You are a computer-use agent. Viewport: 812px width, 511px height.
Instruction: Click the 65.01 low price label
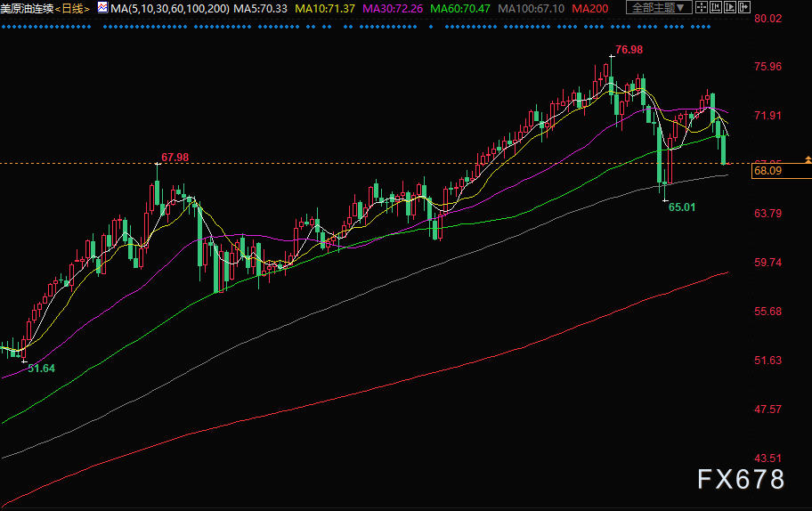[682, 207]
